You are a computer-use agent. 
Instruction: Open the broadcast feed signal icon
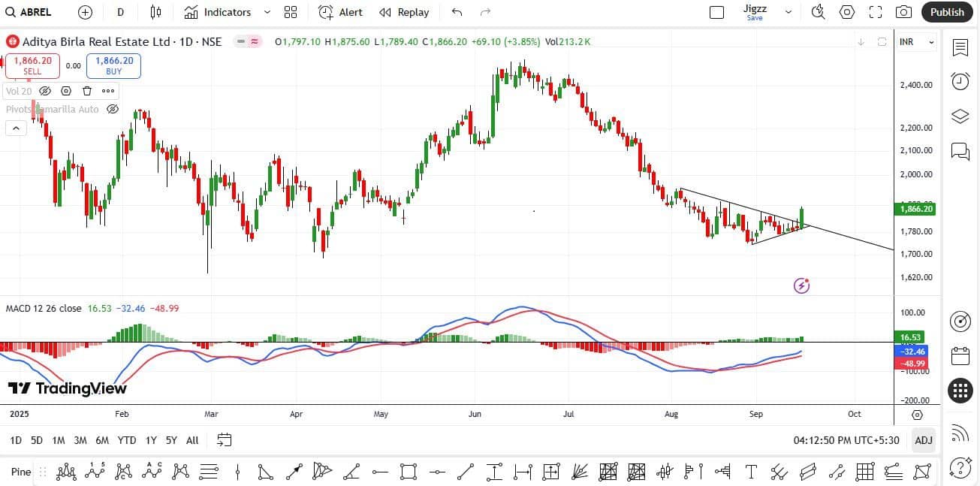tap(960, 433)
